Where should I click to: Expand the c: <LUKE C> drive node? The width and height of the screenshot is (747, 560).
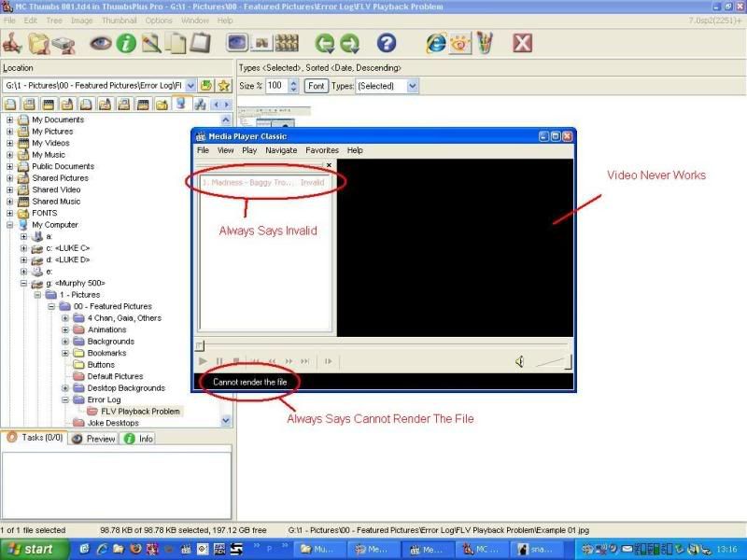point(23,248)
